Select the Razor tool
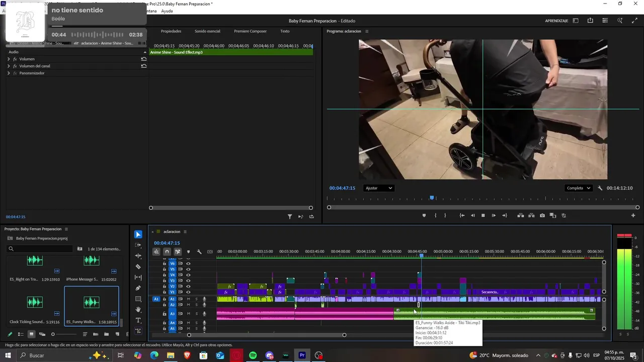This screenshot has width=644, height=362. 138,266
